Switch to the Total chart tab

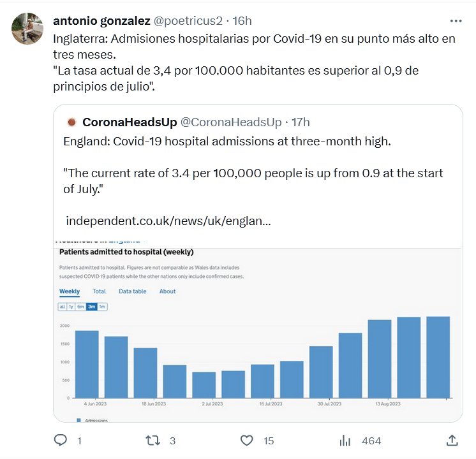pos(99,291)
